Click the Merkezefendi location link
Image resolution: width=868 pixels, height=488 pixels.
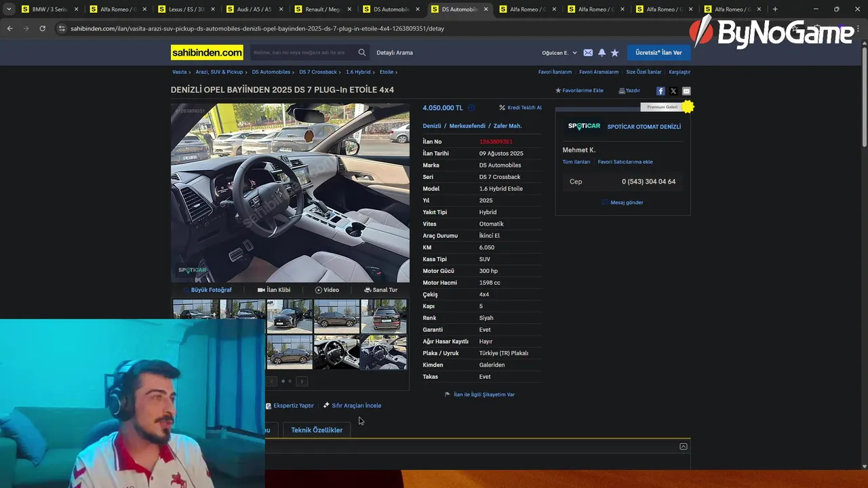pos(467,126)
